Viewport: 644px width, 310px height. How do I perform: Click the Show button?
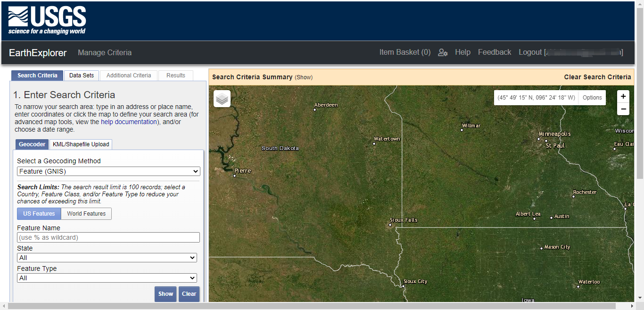click(165, 294)
